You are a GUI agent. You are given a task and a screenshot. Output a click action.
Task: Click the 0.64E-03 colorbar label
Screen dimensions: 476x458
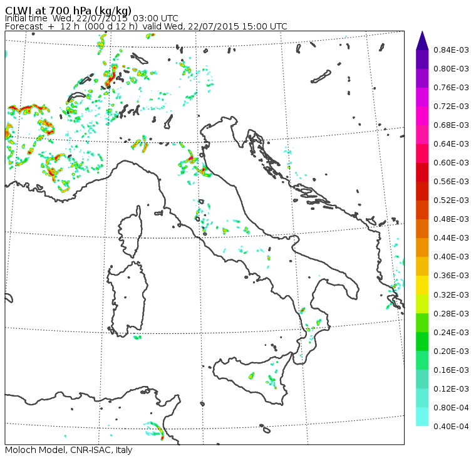tap(451, 144)
